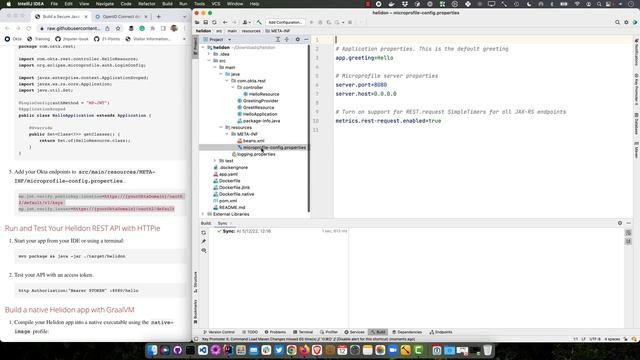Navigate back with IntelliJ's back arrow
Screen dimensions: 640x360
coord(225,22)
